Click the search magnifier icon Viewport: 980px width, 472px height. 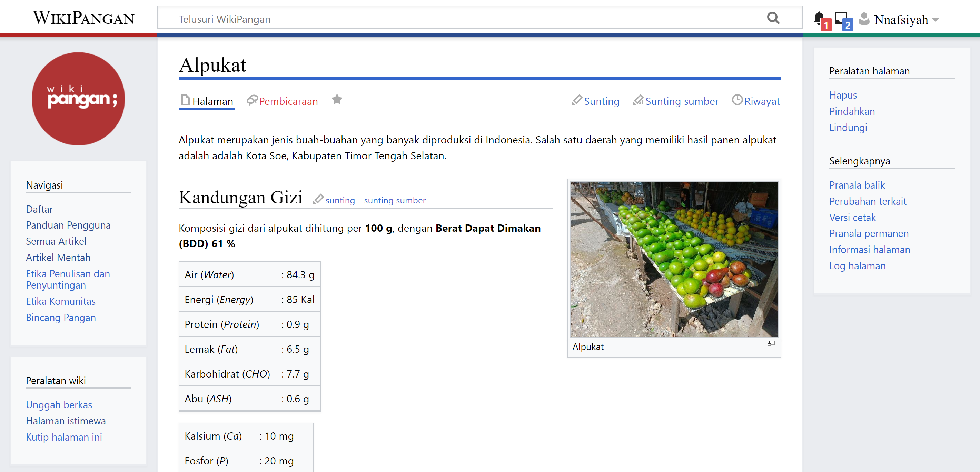[x=773, y=18]
